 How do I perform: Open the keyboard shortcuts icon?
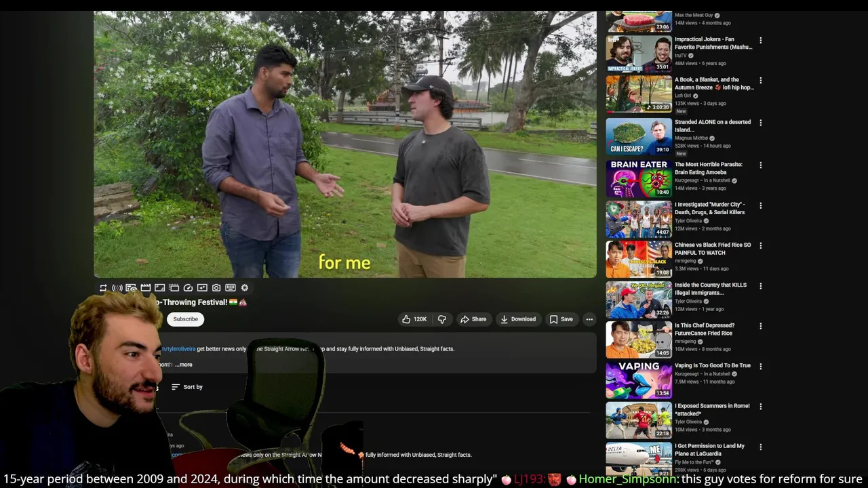click(x=231, y=288)
